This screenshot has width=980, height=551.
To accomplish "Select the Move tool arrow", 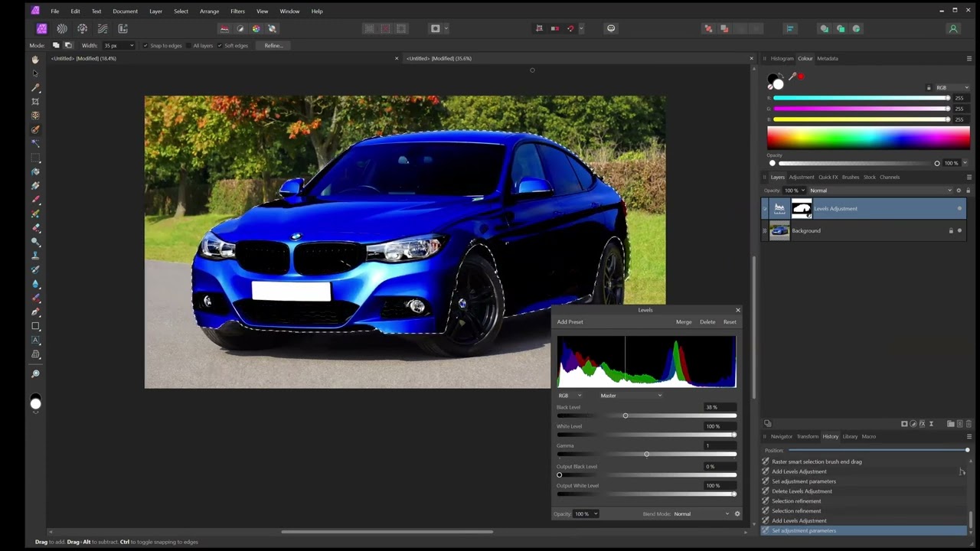I will coord(35,73).
